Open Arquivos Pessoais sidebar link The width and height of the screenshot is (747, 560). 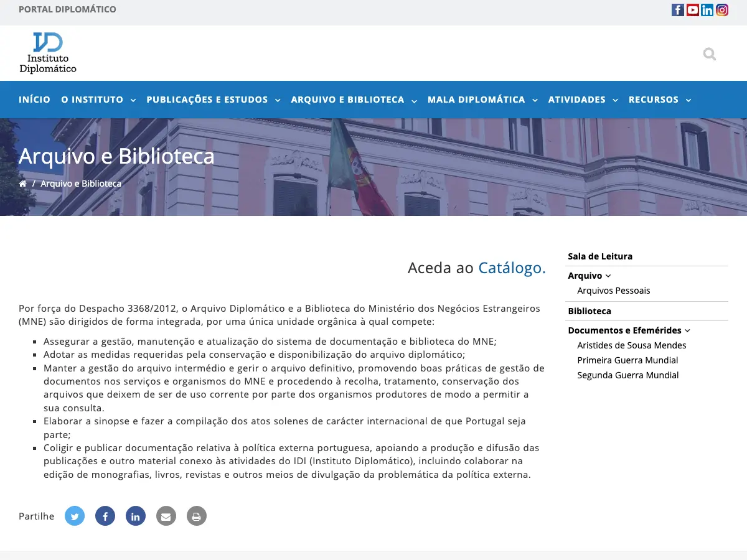point(614,291)
